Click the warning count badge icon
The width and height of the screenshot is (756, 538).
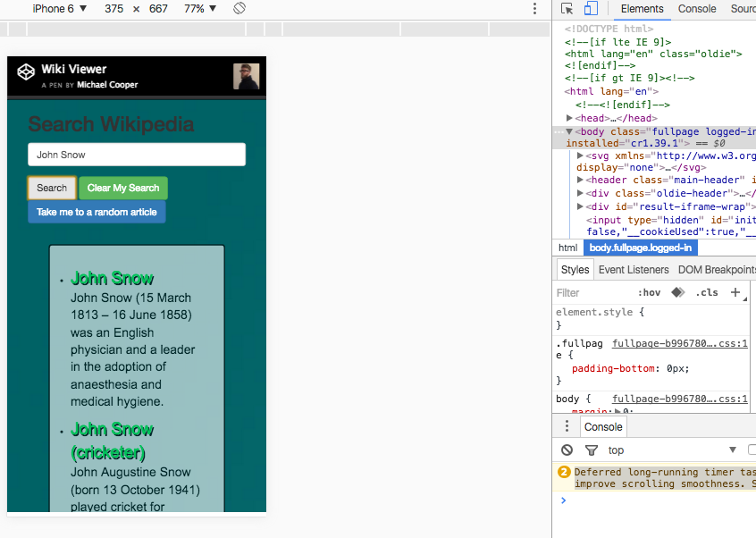click(x=564, y=472)
